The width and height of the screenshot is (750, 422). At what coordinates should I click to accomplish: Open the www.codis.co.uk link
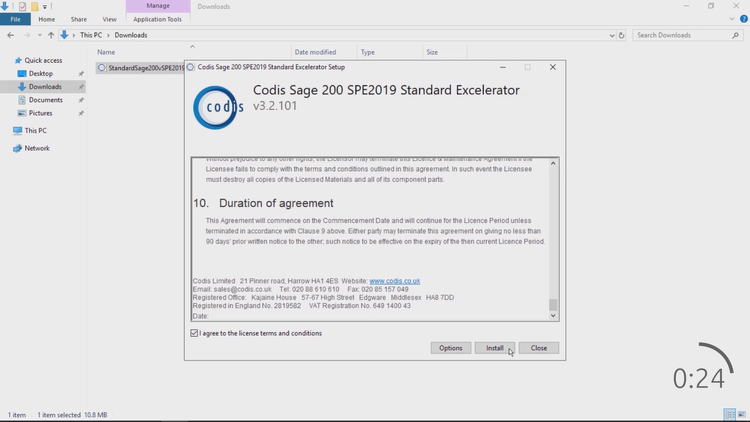pos(395,281)
